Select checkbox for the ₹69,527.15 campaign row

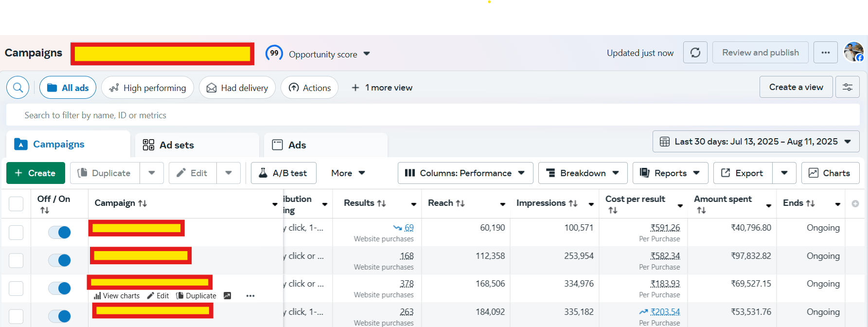point(16,289)
